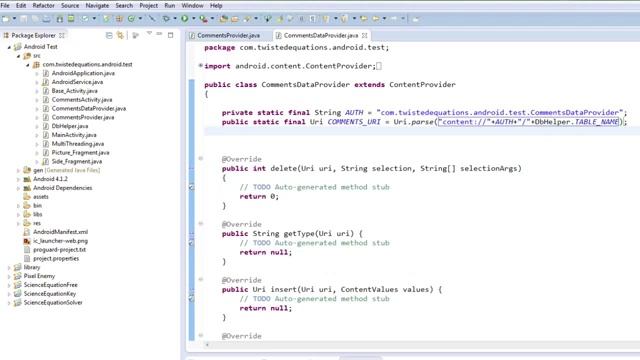Maximize the Package Explorer view

tap(171, 35)
